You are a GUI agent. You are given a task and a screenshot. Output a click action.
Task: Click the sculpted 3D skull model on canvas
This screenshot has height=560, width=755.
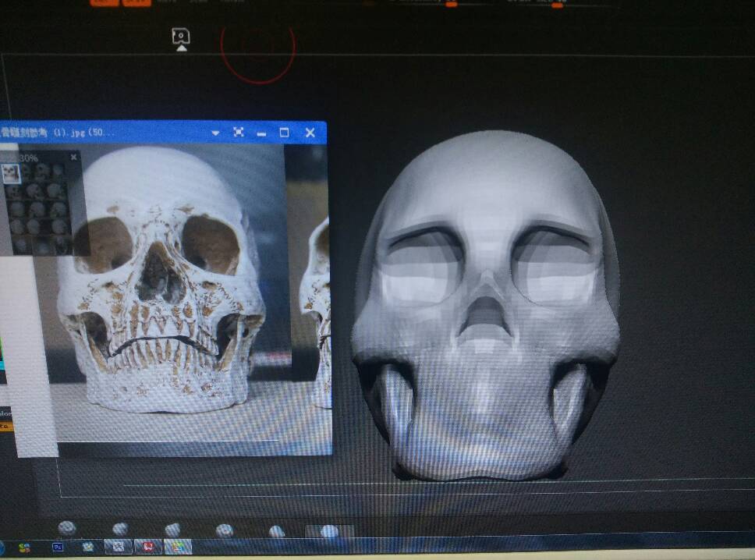(x=485, y=306)
